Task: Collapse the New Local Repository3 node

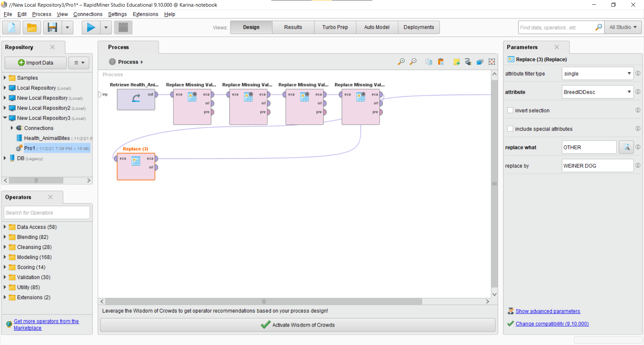Action: [5, 118]
